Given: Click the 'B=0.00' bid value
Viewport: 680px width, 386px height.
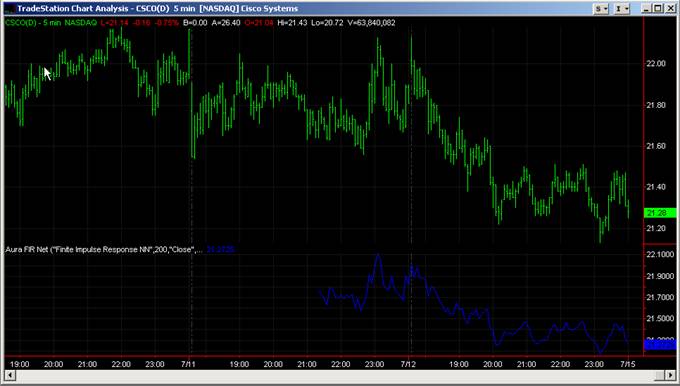Looking at the screenshot, I should click(x=195, y=23).
